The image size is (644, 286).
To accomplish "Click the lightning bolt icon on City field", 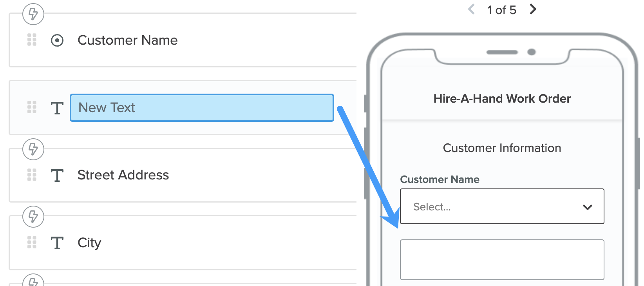I will click(x=33, y=217).
